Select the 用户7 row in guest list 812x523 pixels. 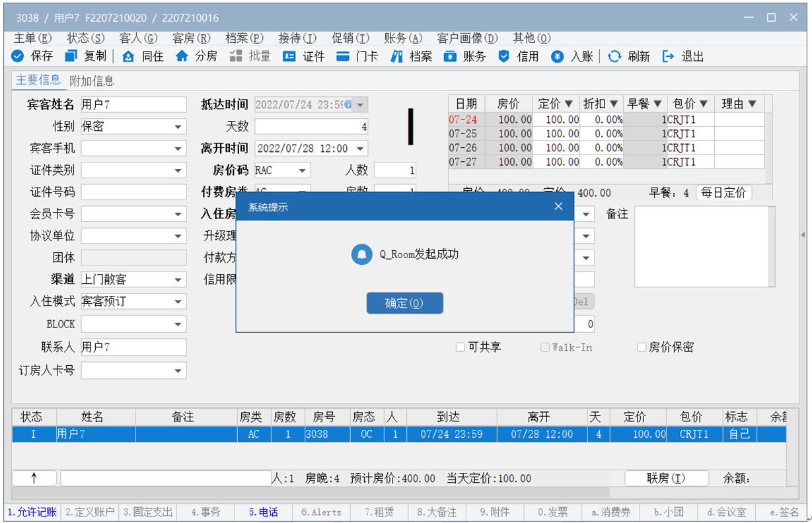pos(399,435)
